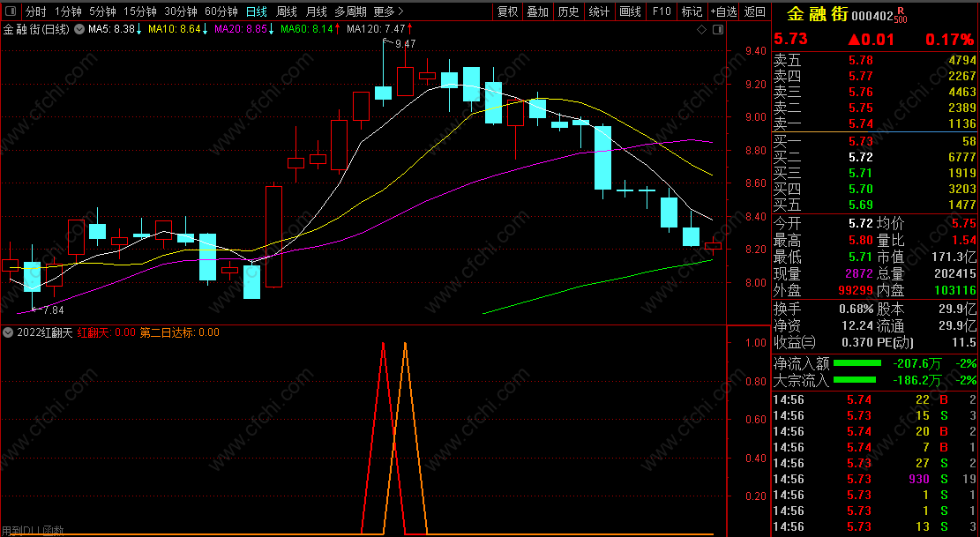Click the 大宗流入 green bar
The image size is (980, 537).
click(855, 380)
